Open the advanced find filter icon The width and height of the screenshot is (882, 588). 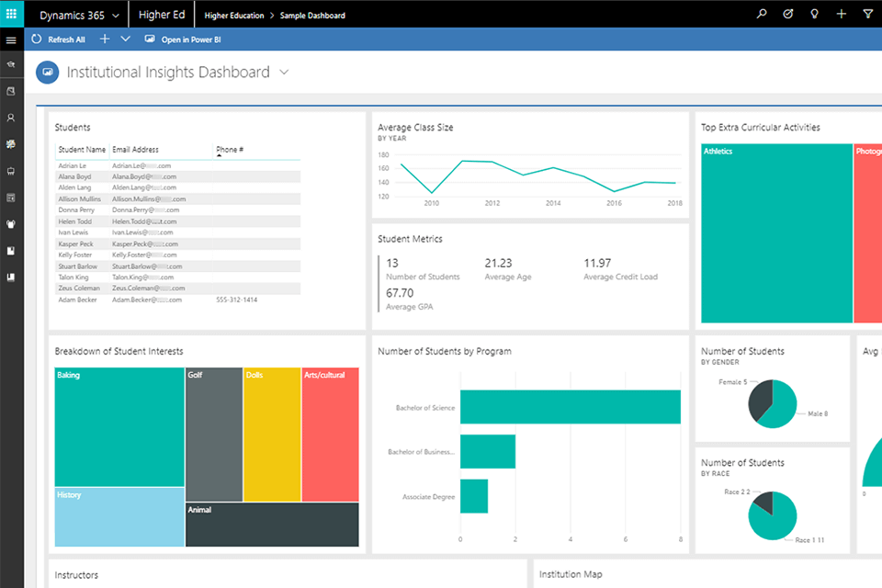[x=868, y=14]
